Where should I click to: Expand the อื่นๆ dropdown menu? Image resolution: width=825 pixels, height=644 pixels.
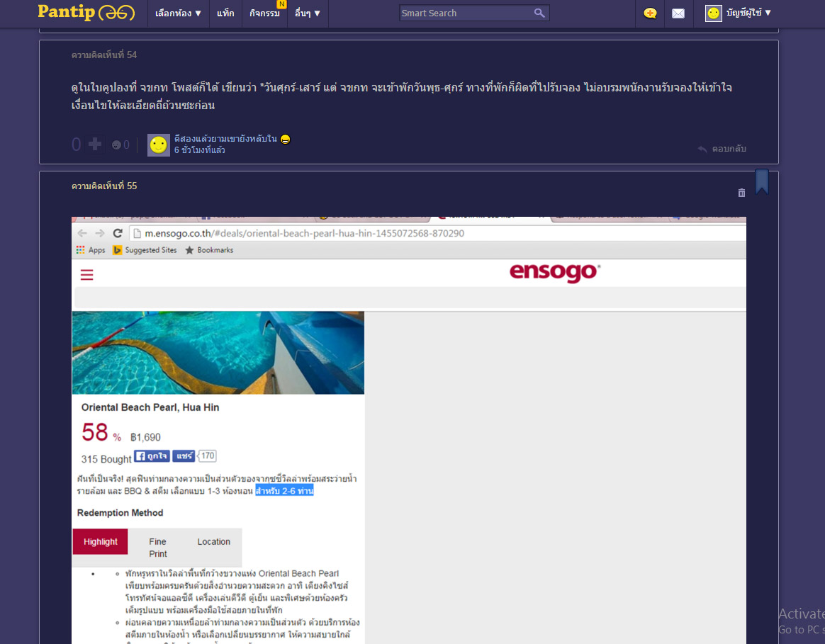(308, 13)
